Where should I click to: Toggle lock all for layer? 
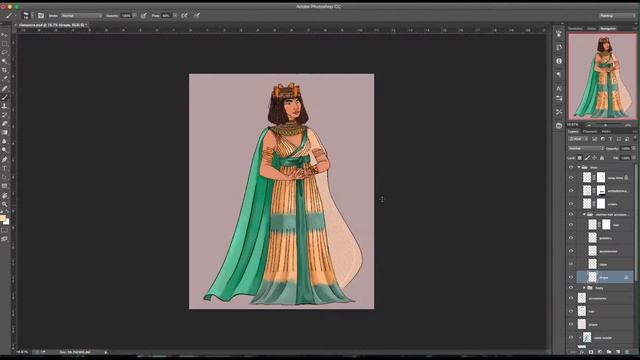pyautogui.click(x=602, y=158)
